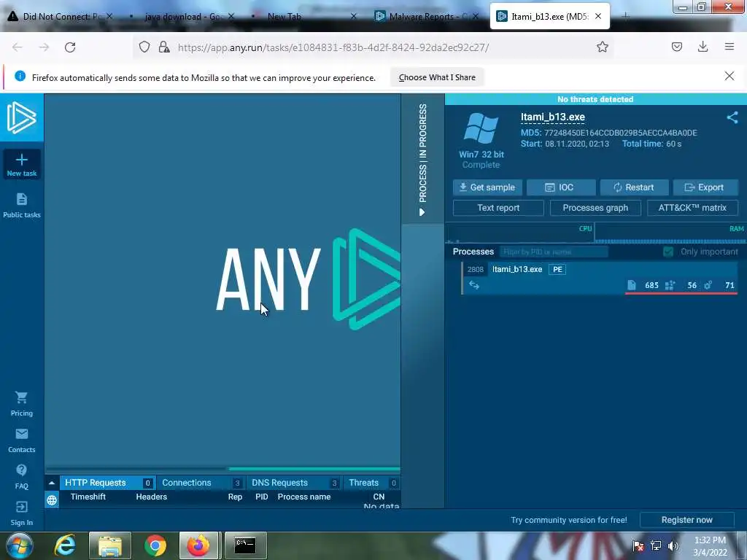Bookmark this page with star icon

602,47
